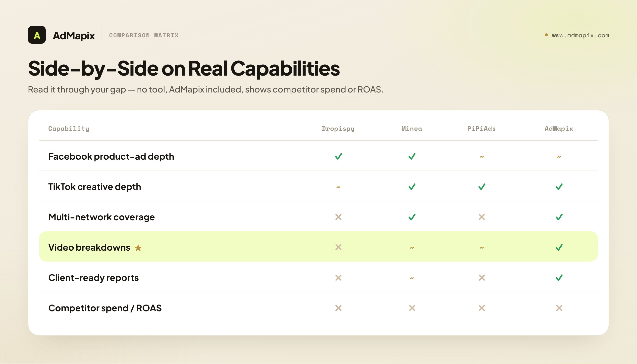Click Dropispy partial mark for TikTok creative depth
Screen dimensions: 637x364
(338, 187)
